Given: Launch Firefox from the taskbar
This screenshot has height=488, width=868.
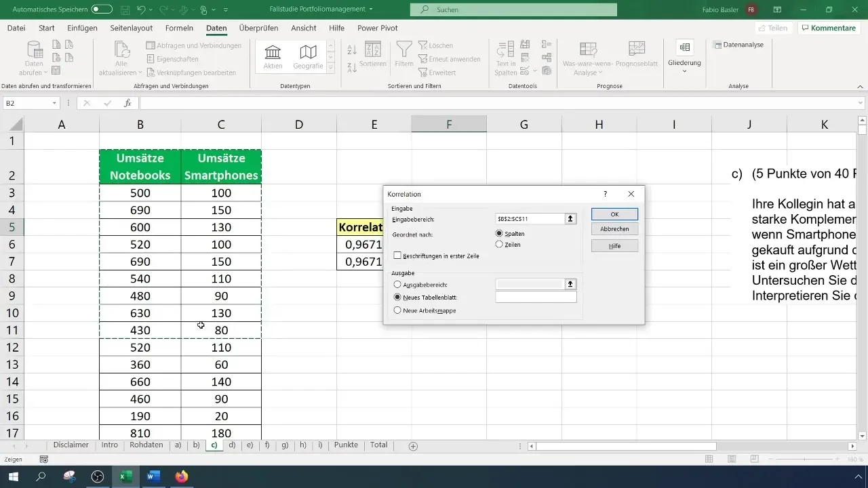Looking at the screenshot, I should (x=180, y=476).
